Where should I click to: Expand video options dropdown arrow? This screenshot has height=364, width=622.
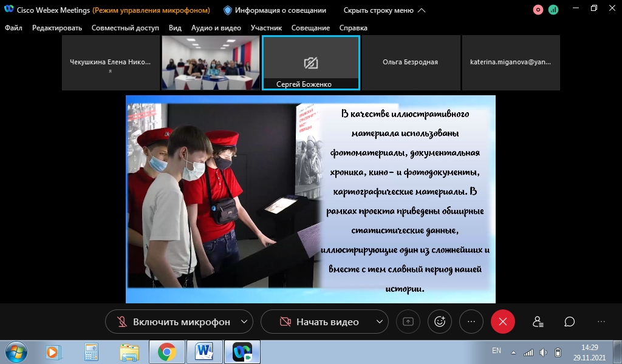point(380,322)
